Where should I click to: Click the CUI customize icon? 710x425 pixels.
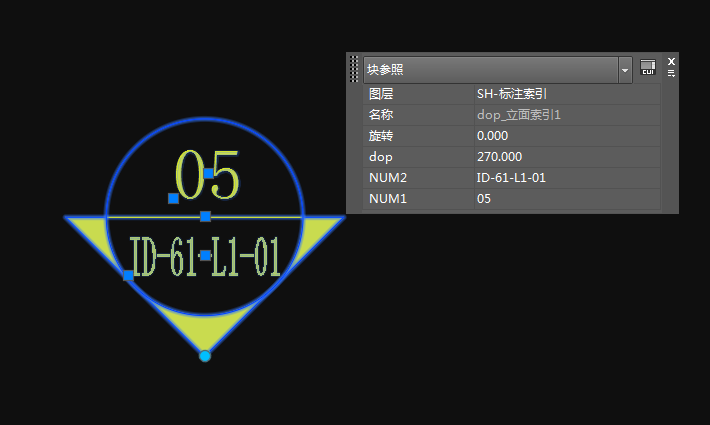[x=648, y=68]
